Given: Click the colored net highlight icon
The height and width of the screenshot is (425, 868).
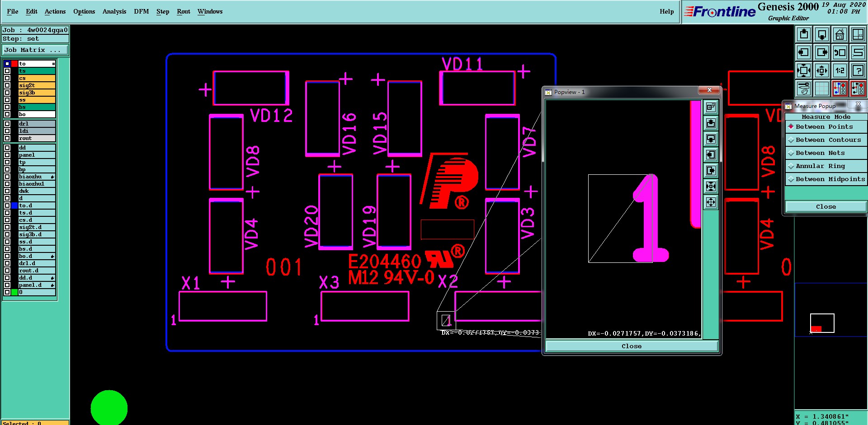Looking at the screenshot, I should (x=840, y=89).
